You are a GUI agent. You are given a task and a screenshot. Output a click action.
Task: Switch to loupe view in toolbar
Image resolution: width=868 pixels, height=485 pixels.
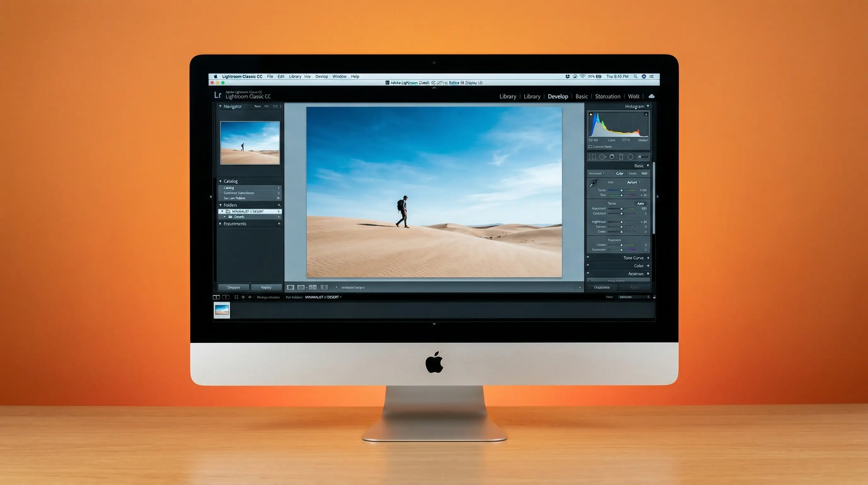pyautogui.click(x=301, y=287)
